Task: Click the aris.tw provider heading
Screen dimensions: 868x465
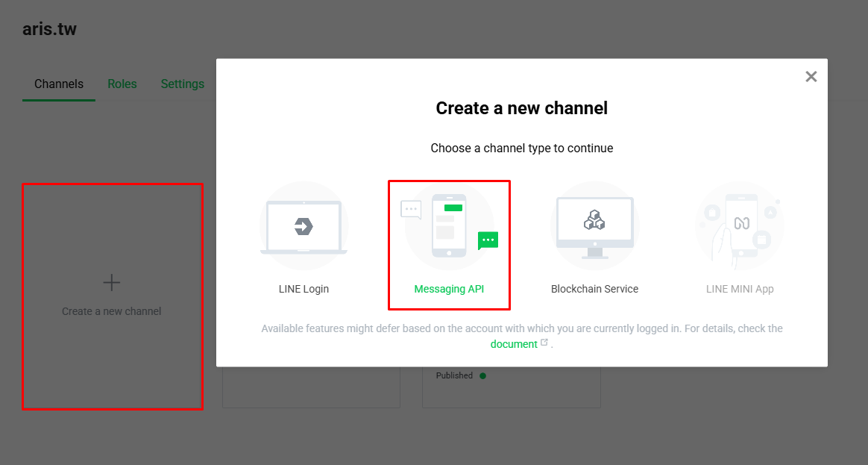Action: [49, 29]
